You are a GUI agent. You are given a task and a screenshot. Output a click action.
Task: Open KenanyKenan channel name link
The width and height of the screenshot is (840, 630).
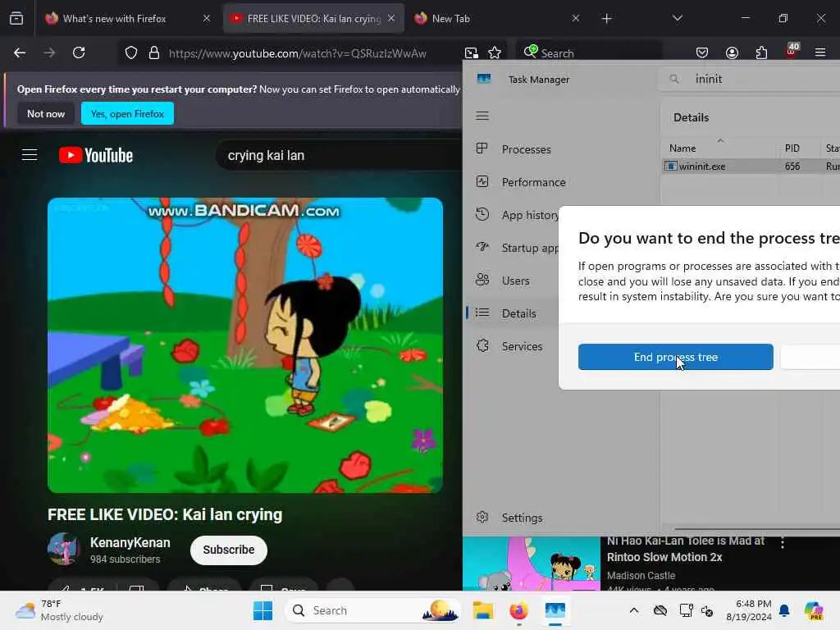coord(130,543)
